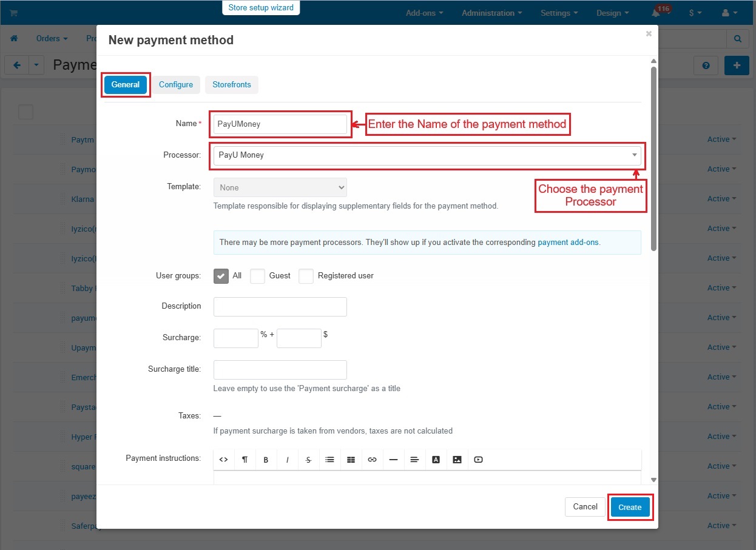756x550 pixels.
Task: Click the shopping cart icon in header
Action: click(13, 13)
